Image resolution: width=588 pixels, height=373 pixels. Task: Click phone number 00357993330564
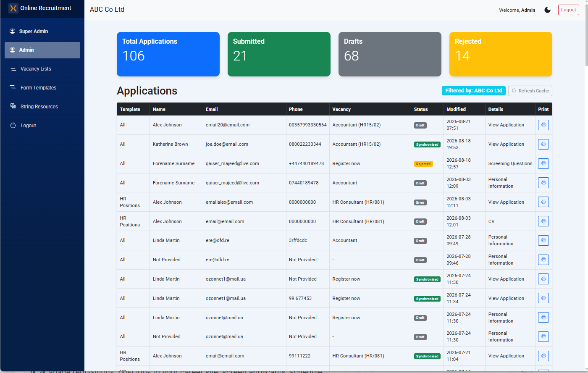308,125
